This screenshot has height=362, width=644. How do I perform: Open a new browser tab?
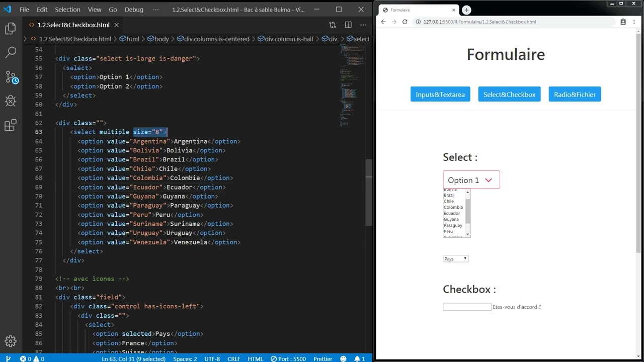(466, 10)
